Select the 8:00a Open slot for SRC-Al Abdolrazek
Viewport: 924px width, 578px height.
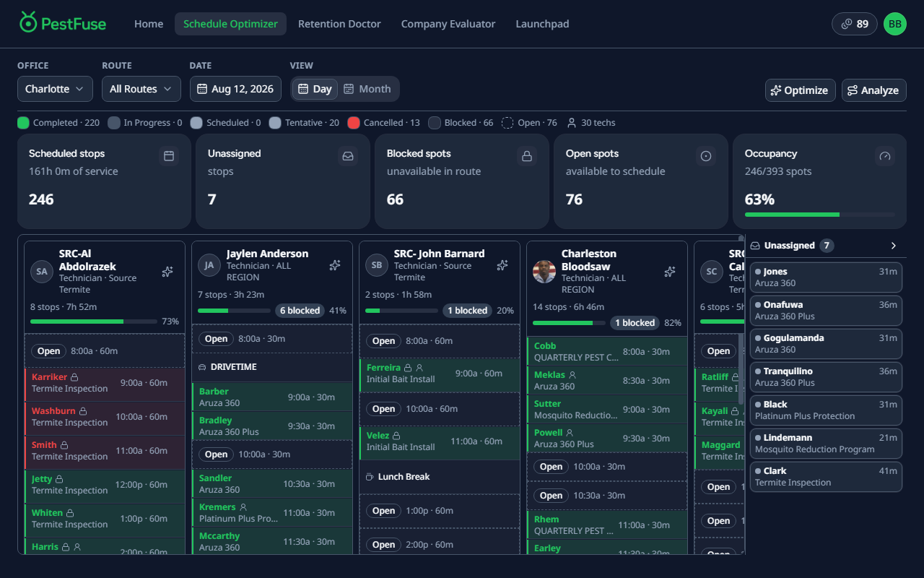[105, 351]
